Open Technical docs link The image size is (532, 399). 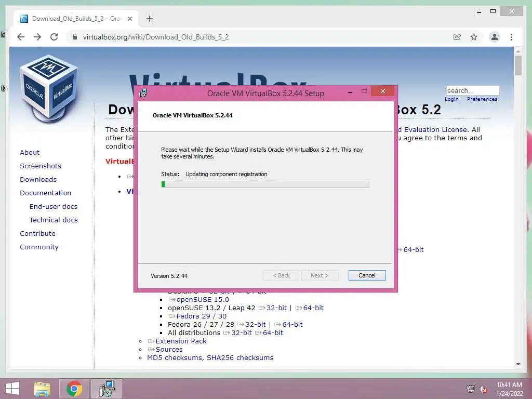coord(54,220)
